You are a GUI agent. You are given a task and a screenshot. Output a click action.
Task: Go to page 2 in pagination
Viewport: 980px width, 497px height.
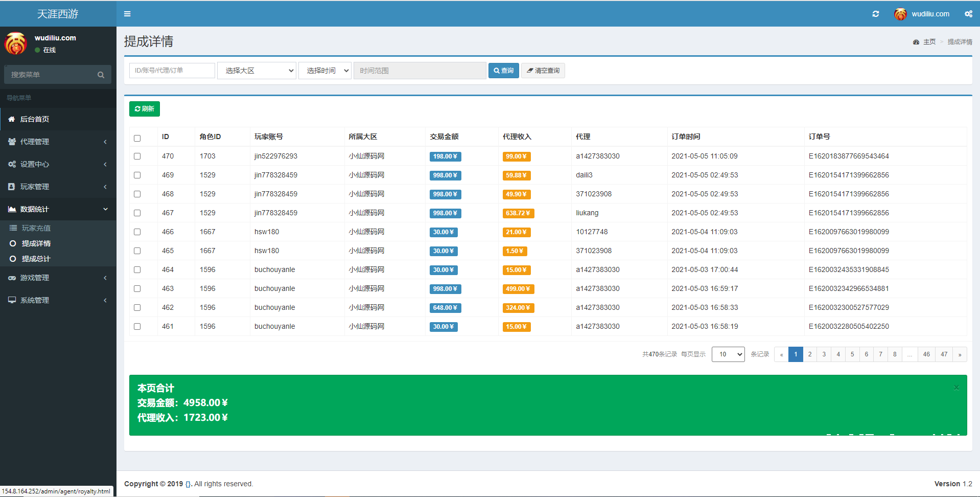tap(810, 354)
